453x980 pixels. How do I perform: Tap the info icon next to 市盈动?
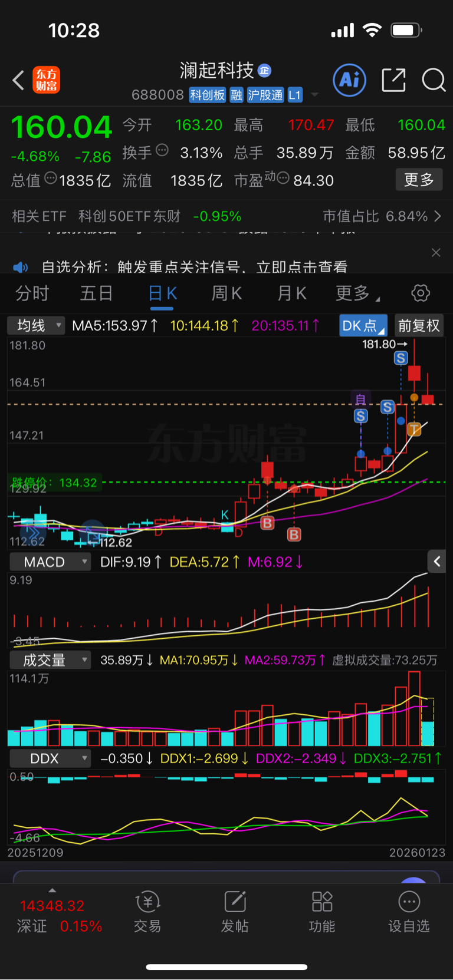tap(283, 178)
